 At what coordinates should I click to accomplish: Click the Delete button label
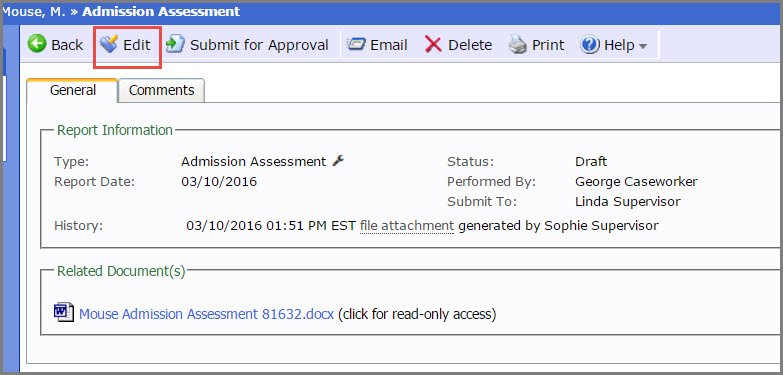[470, 45]
